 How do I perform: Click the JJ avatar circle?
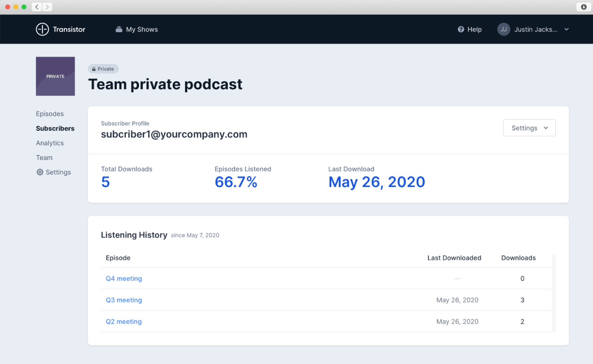[x=503, y=29]
